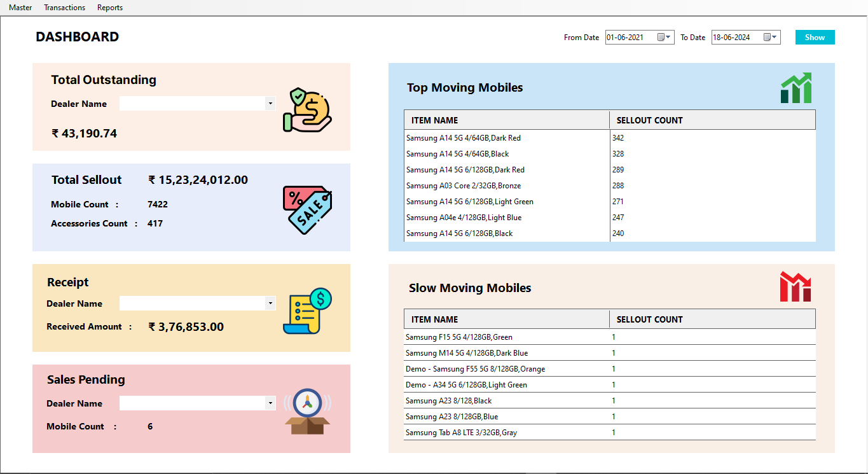Screen dimensions: 868x474
Task: Click the total sellout amount ₹ 15,23,24,012.00
Action: click(x=198, y=180)
